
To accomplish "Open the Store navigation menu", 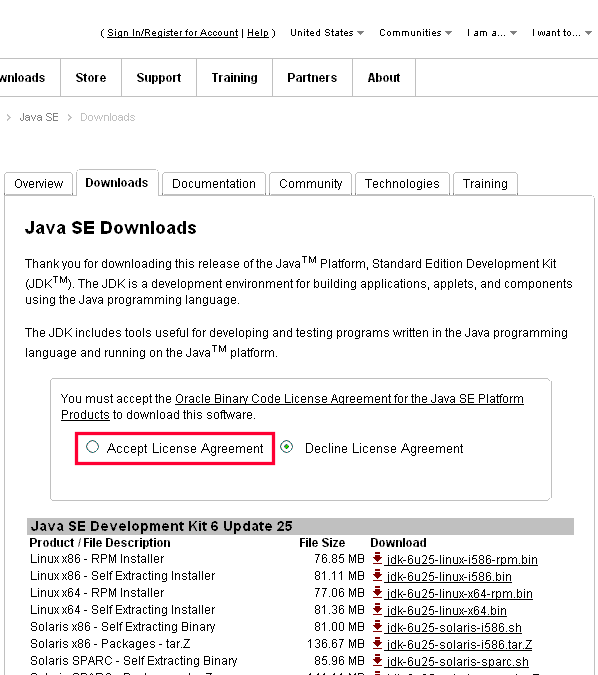I will [91, 78].
